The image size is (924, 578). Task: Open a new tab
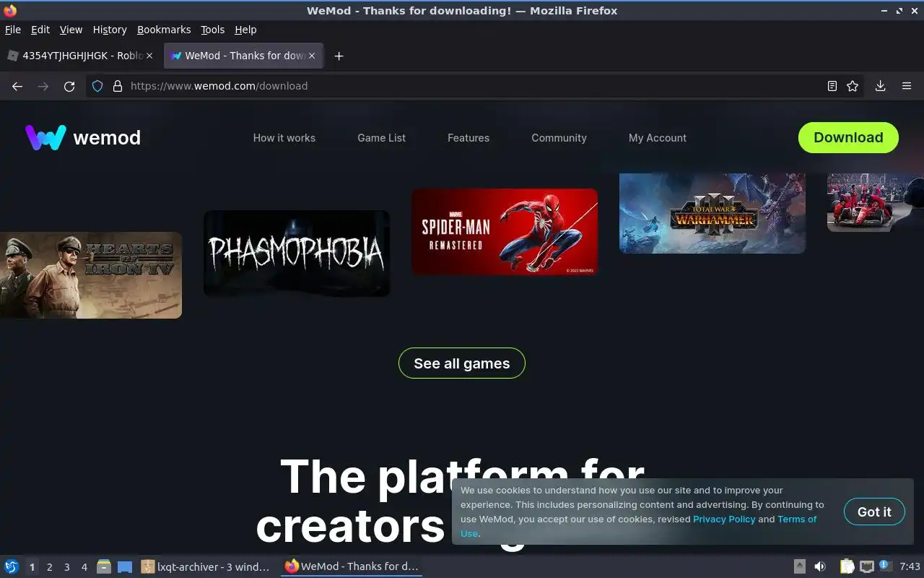[x=339, y=56]
